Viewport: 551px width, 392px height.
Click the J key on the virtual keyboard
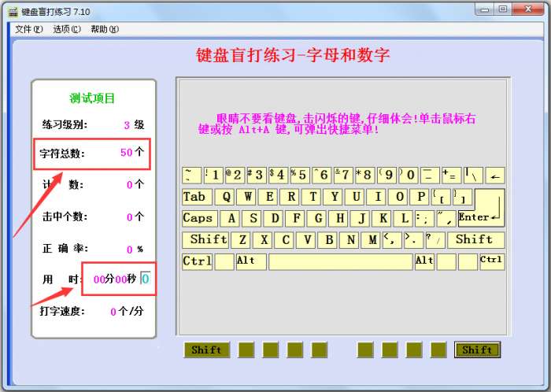click(x=361, y=219)
